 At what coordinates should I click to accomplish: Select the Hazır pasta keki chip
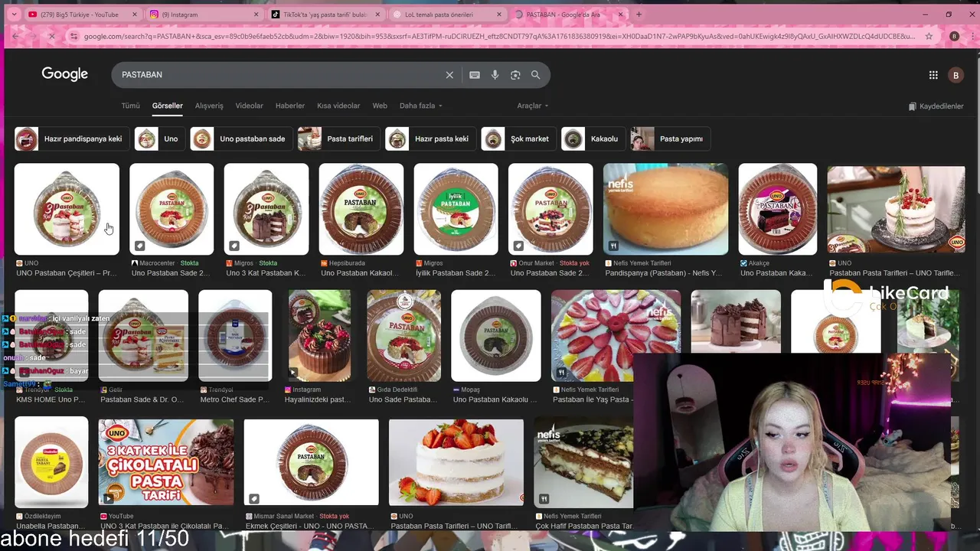(x=430, y=139)
